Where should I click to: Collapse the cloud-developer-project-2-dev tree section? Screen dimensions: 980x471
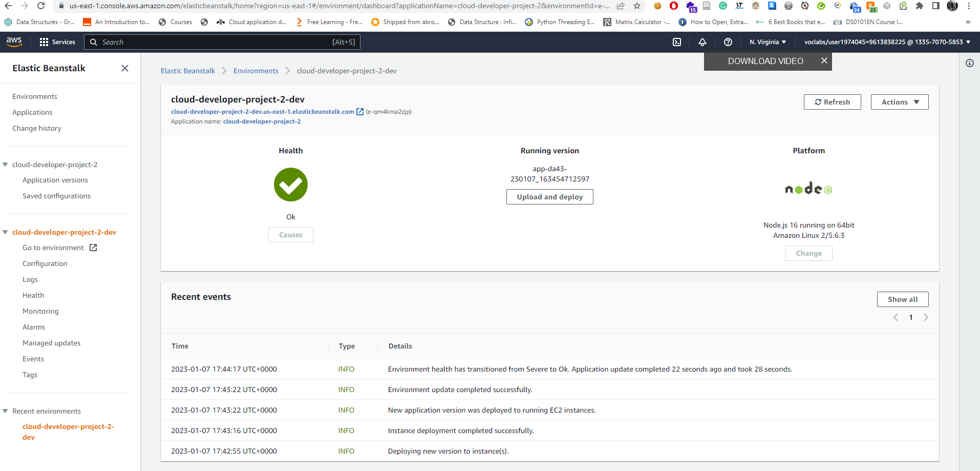[5, 232]
